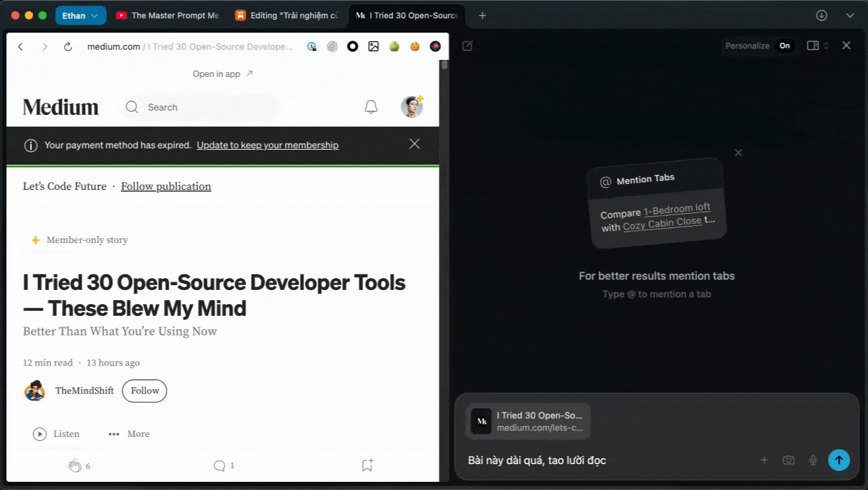Open Medium notifications bell

pos(371,107)
